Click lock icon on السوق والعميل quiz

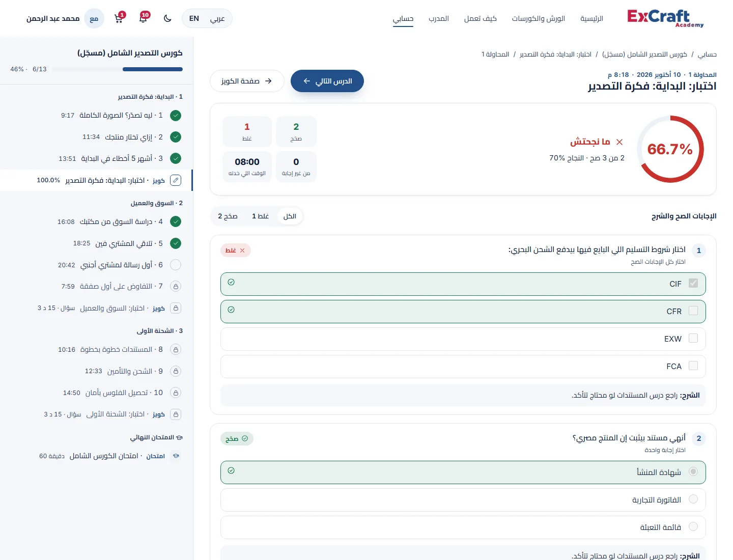click(176, 308)
